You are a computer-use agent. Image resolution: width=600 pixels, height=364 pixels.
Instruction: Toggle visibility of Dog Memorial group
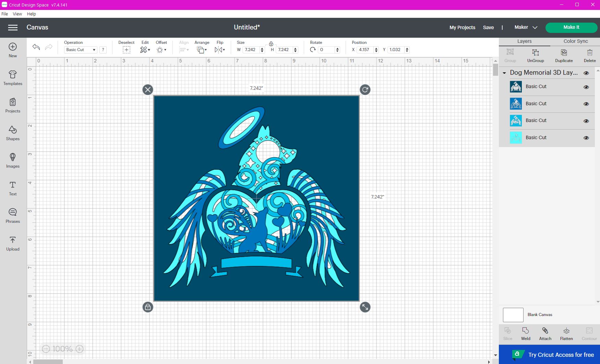coord(586,73)
